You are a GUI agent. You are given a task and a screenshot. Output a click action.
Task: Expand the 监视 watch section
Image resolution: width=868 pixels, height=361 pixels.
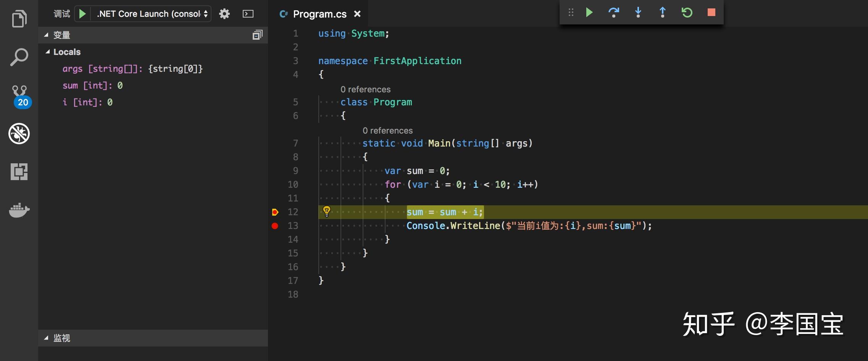tap(61, 338)
